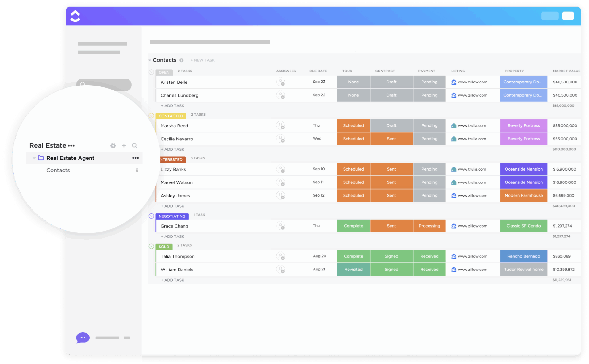Collapse the Contacts list caret
The height and width of the screenshot is (364, 589).
[150, 60]
